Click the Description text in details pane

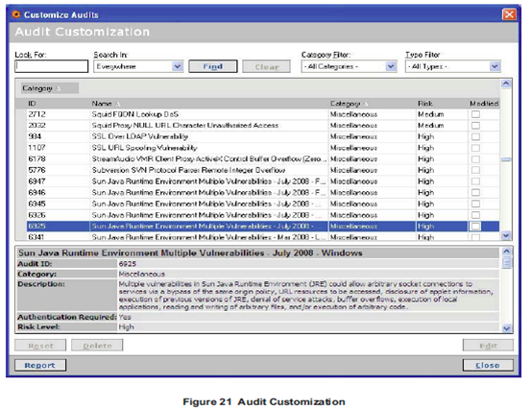pos(305,296)
